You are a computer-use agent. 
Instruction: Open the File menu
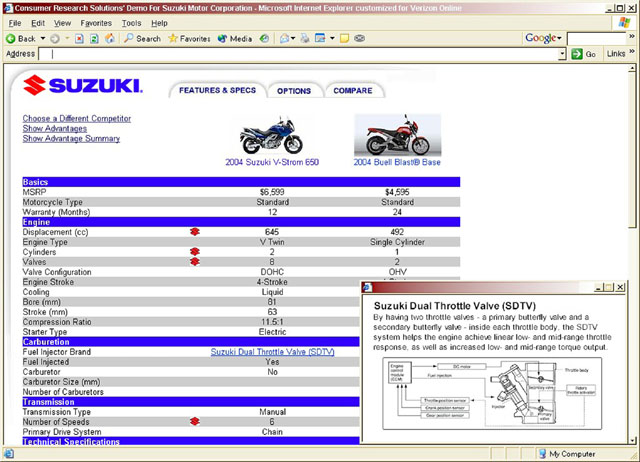pyautogui.click(x=15, y=23)
